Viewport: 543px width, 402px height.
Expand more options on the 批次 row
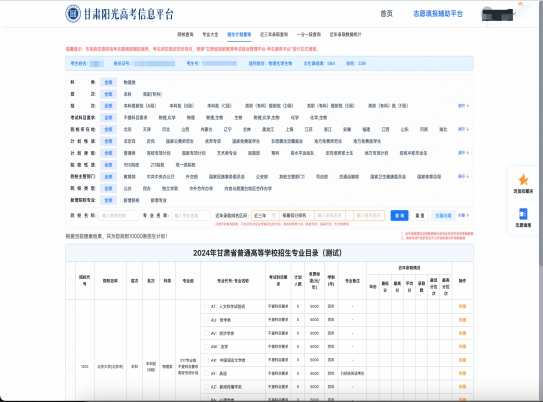[463, 106]
